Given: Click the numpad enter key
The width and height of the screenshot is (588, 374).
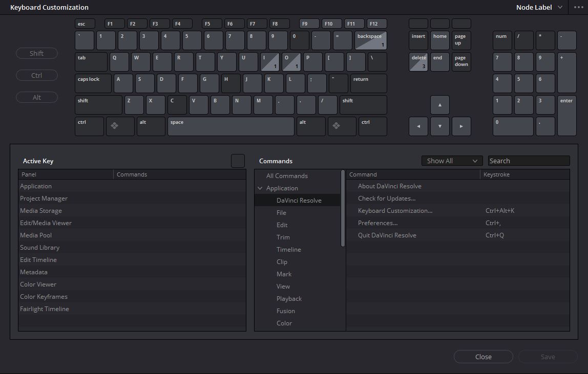Looking at the screenshot, I should click(566, 116).
